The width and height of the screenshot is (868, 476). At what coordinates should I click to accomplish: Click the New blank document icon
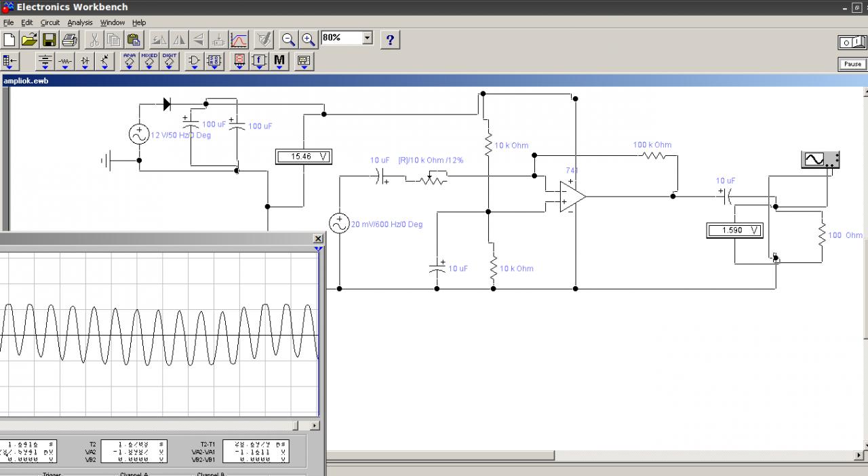[9, 39]
